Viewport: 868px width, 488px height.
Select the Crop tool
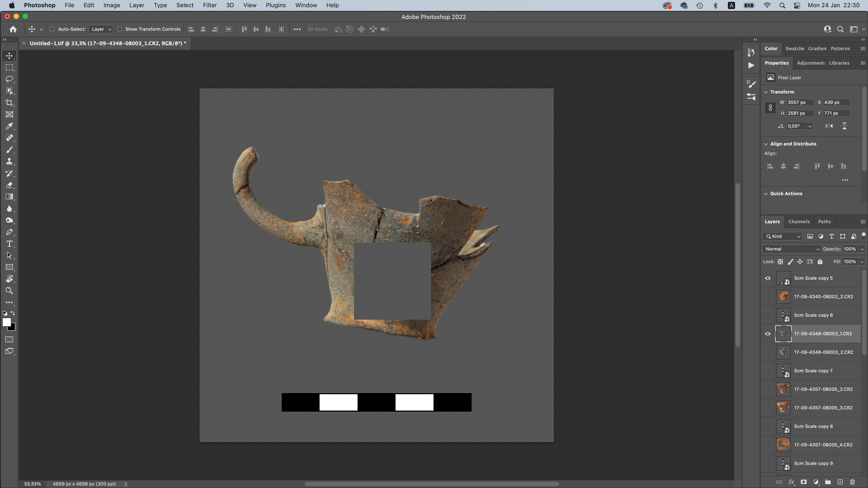[x=9, y=103]
